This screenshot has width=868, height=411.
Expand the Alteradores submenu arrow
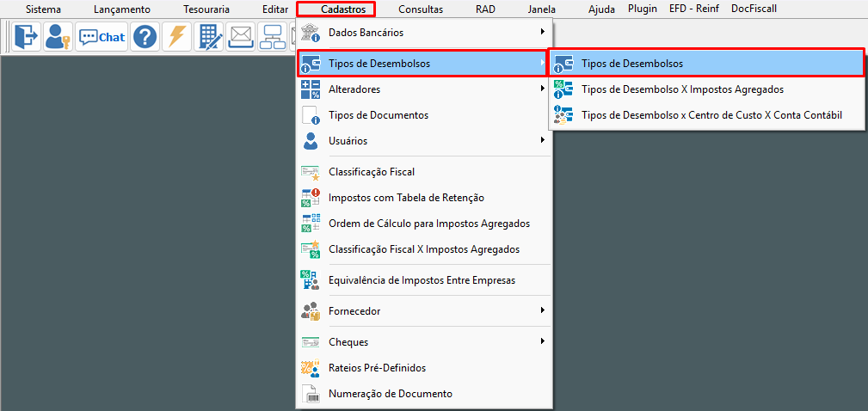(543, 89)
